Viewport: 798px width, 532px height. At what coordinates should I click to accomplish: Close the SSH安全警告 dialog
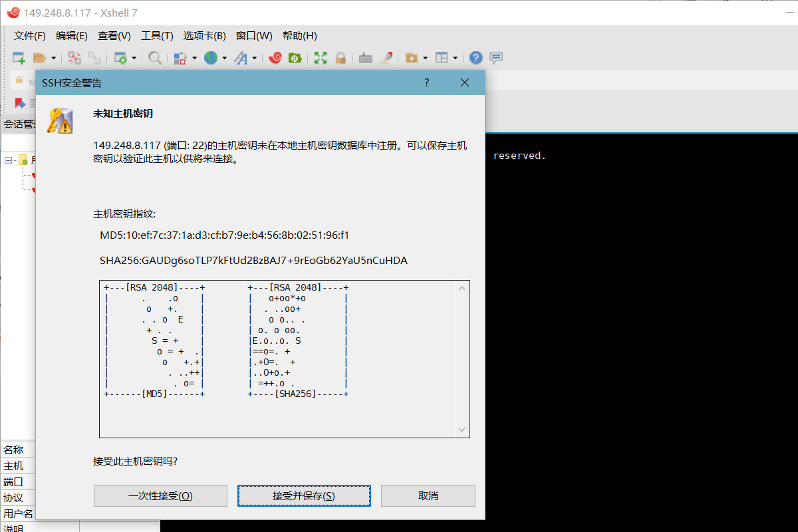tap(465, 82)
